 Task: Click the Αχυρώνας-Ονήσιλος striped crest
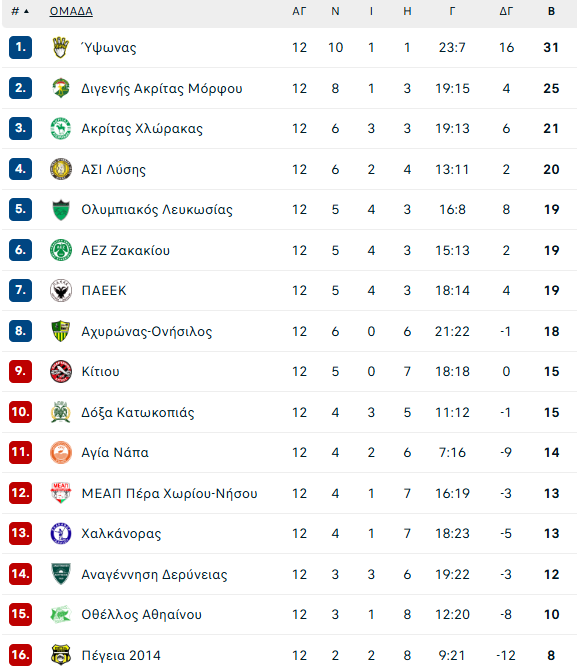click(x=61, y=331)
